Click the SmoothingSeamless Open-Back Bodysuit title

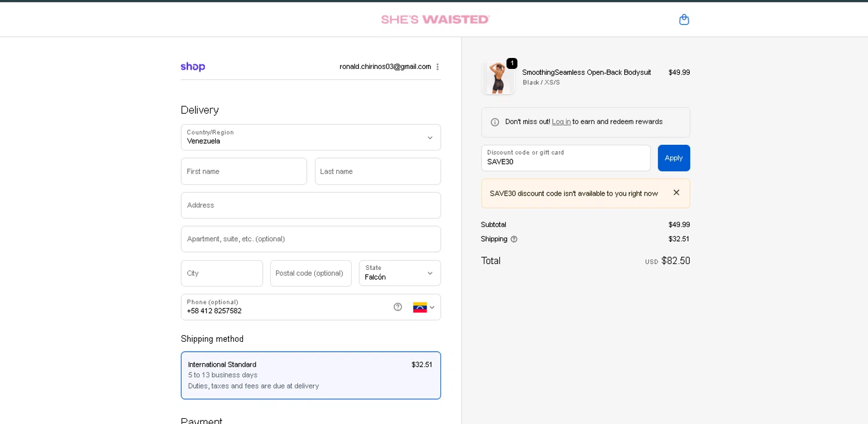tap(586, 72)
